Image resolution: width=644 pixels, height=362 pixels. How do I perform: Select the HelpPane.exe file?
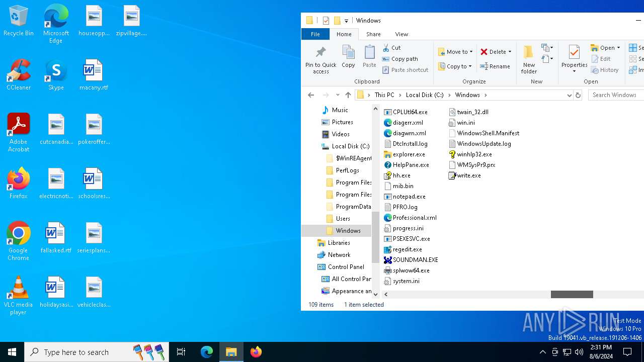[407, 165]
